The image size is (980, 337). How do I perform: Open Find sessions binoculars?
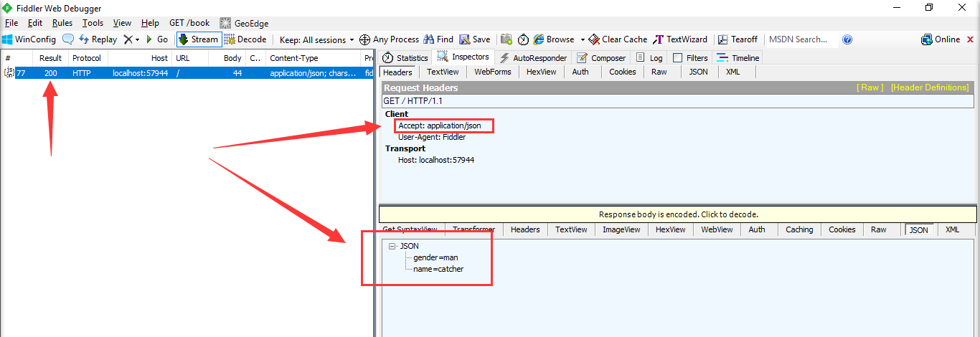[438, 39]
